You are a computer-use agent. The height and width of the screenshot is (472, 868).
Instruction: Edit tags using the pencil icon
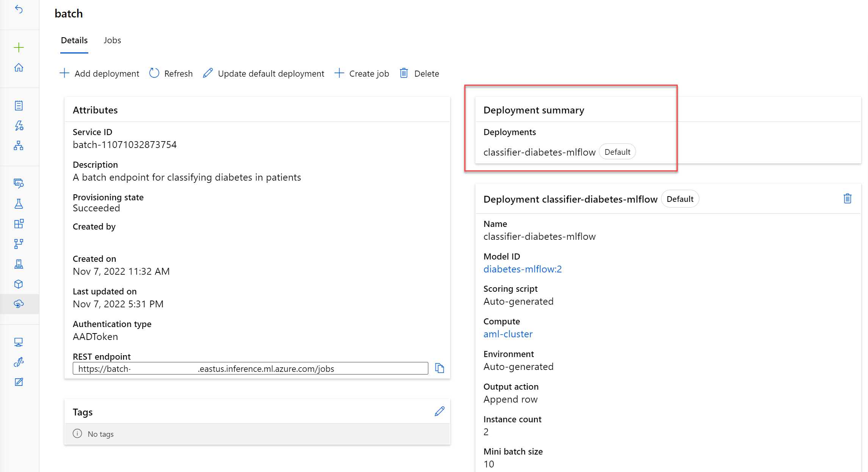pos(439,411)
